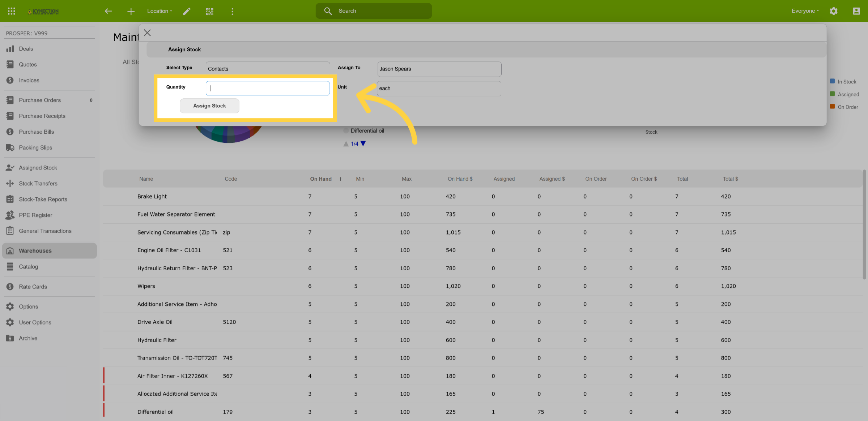Click the Stock-Take Reports icon

[10, 199]
